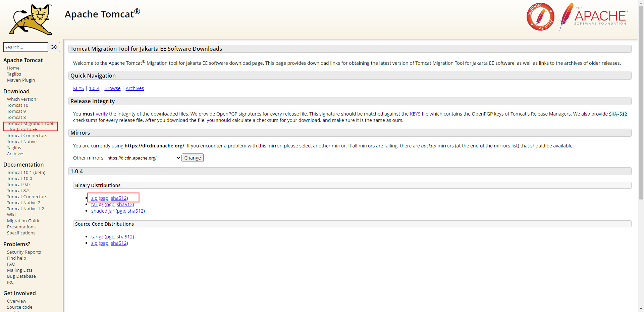Open pgp signature for source tar.gz
Viewport: 644px width, 312px height.
coord(110,237)
